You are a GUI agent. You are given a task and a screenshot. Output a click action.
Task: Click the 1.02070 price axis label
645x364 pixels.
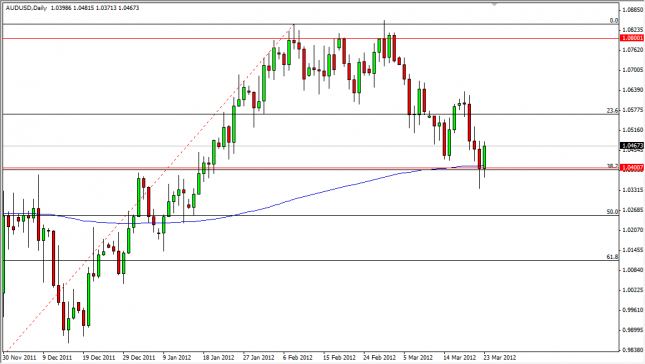[633, 230]
